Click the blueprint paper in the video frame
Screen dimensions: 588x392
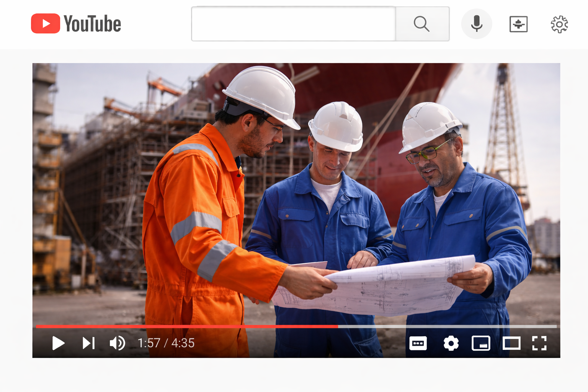pos(383,287)
